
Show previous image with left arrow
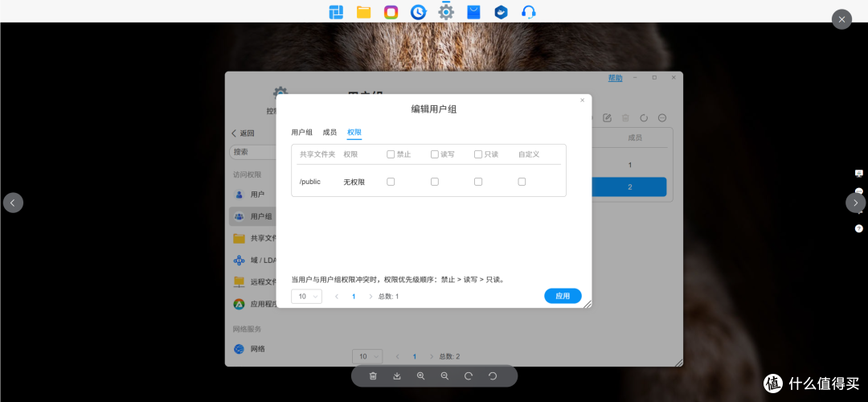pyautogui.click(x=14, y=203)
